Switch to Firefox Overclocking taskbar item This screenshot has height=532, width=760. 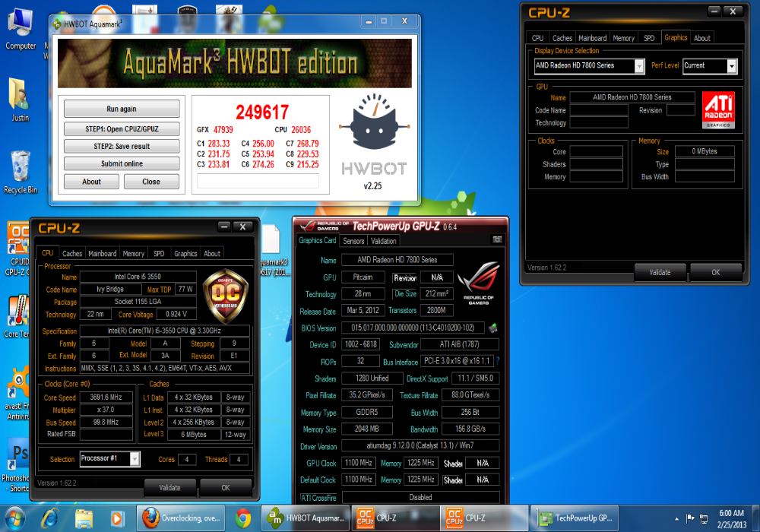click(181, 518)
